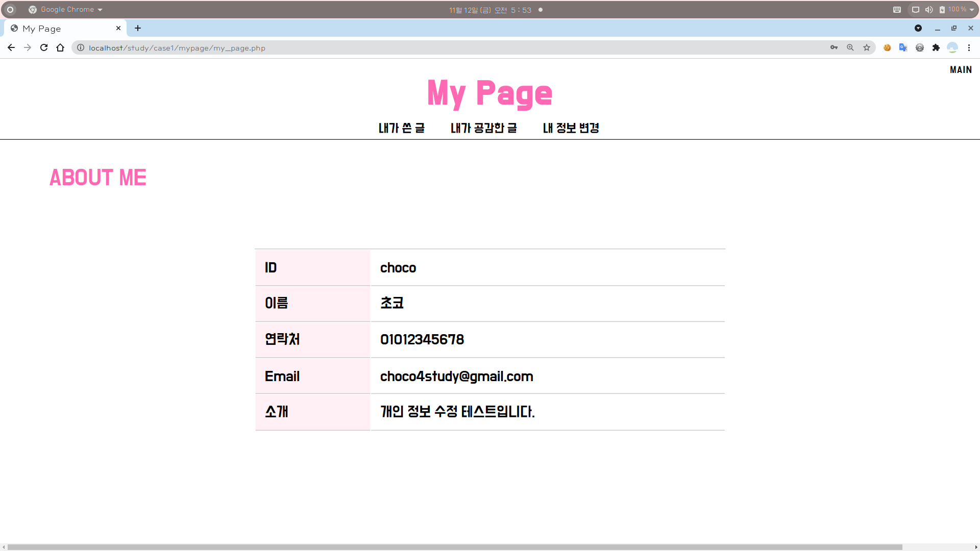The image size is (980, 551).
Task: Bookmark this page with the star
Action: [867, 47]
